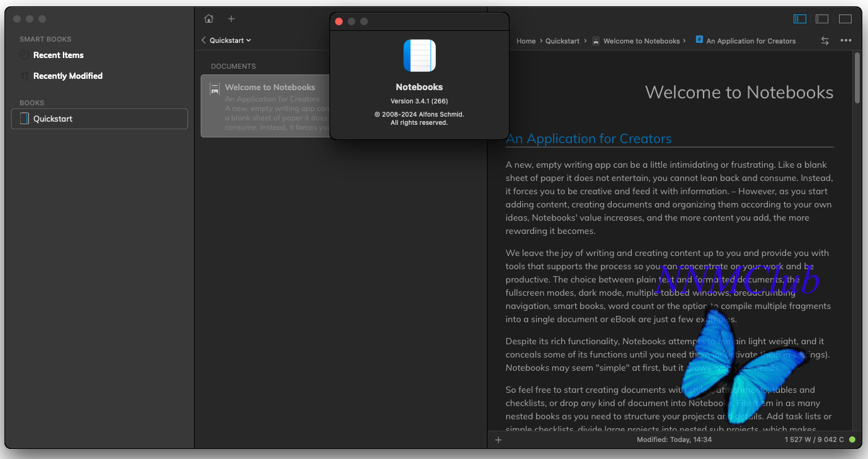
Task: Switch to the three-column layout view
Action: click(x=800, y=19)
